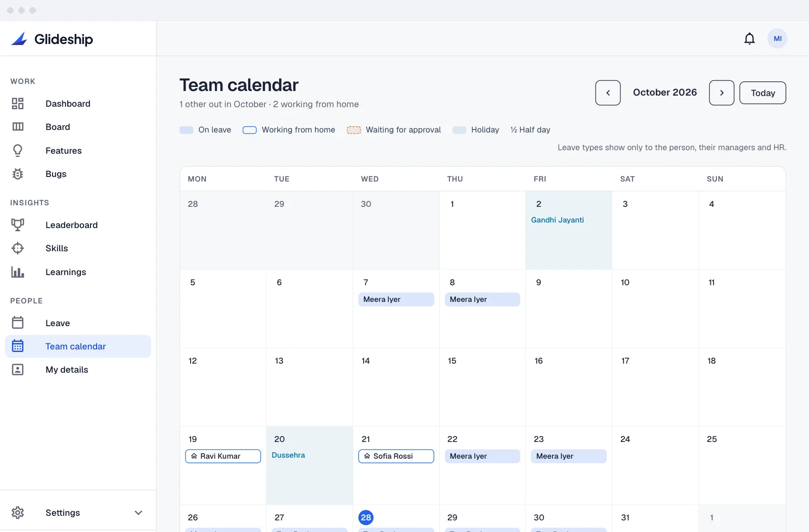The width and height of the screenshot is (809, 532).
Task: Open notifications bell
Action: (749, 38)
